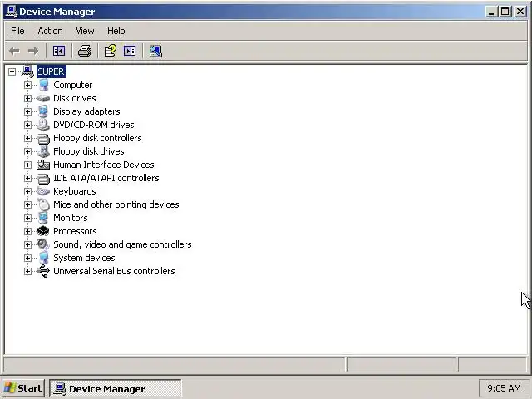
Task: Expand Universal Serial Bus controllers node
Action: (x=27, y=271)
